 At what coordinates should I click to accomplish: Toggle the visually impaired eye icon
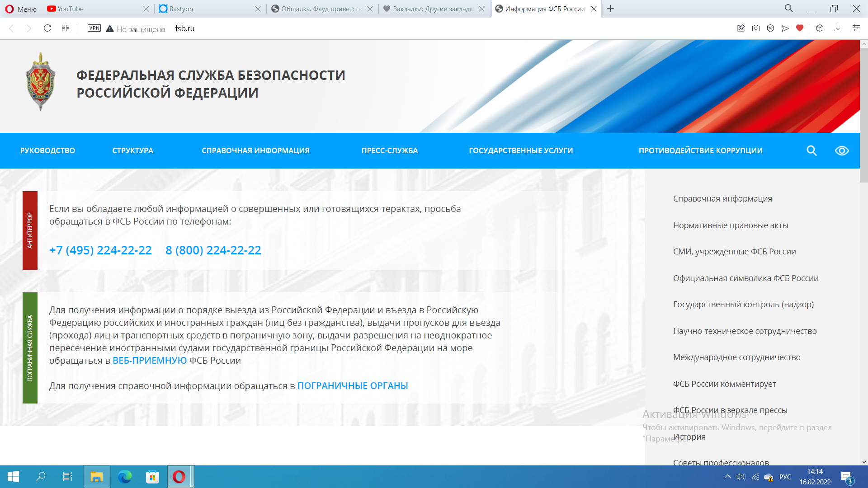842,150
